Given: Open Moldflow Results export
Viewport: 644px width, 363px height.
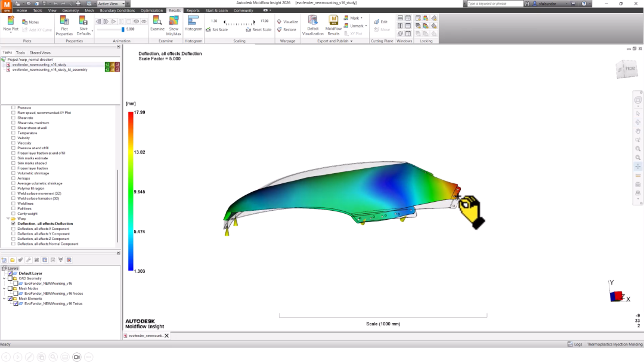Looking at the screenshot, I should pyautogui.click(x=333, y=26).
